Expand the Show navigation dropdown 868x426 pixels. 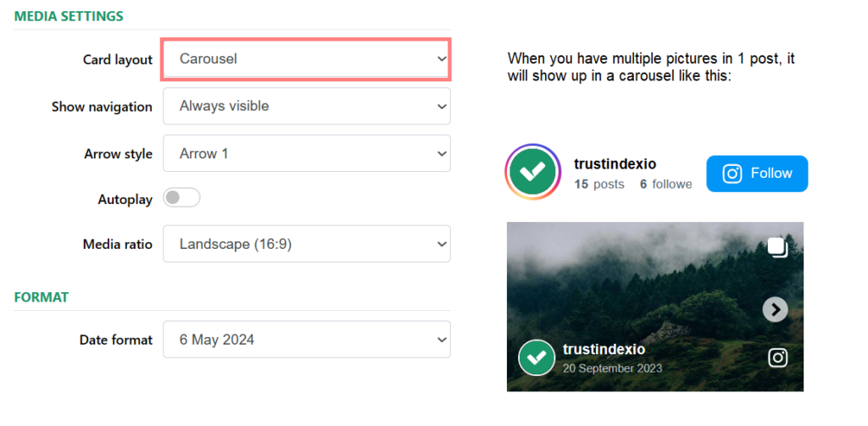coord(306,106)
